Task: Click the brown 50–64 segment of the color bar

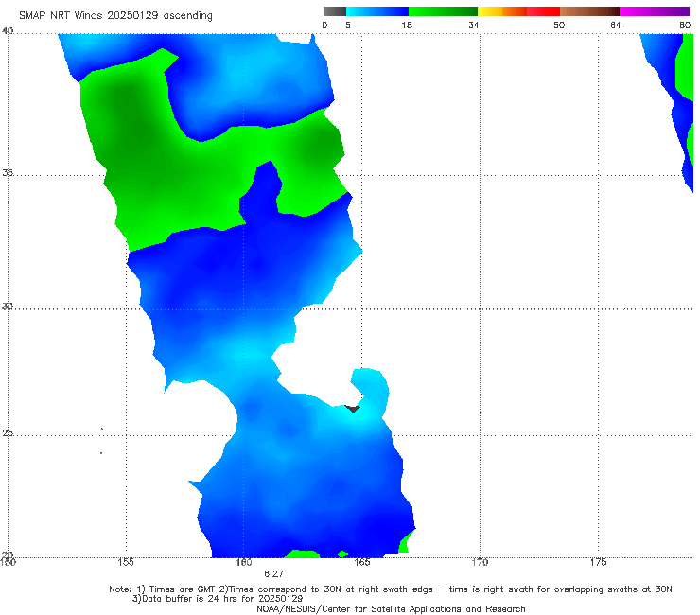Action: (x=589, y=11)
